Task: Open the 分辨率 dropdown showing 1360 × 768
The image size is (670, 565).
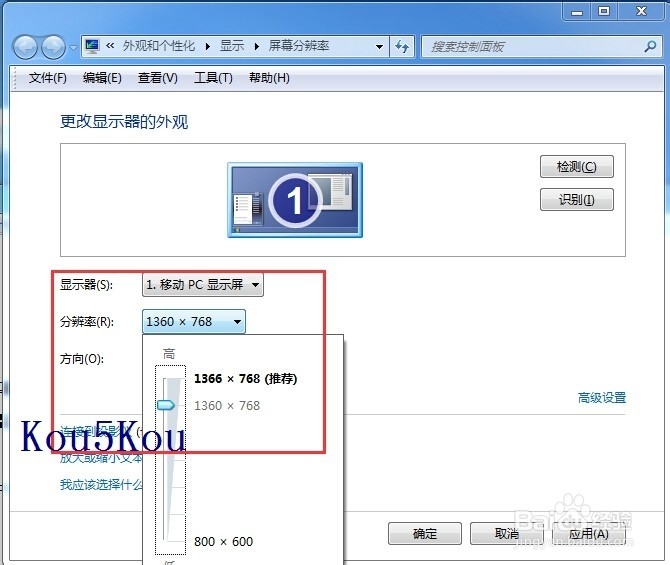Action: [194, 321]
